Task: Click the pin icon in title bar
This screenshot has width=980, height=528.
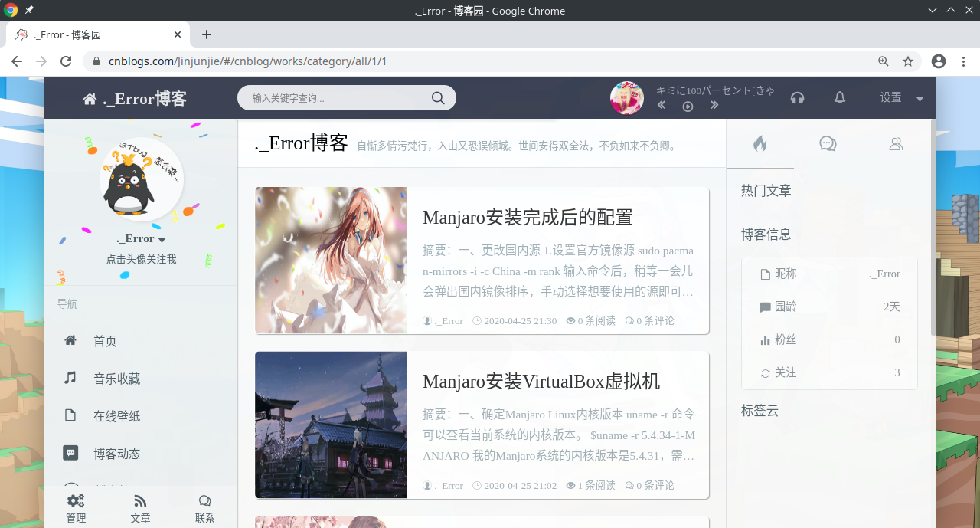Action: (29, 11)
